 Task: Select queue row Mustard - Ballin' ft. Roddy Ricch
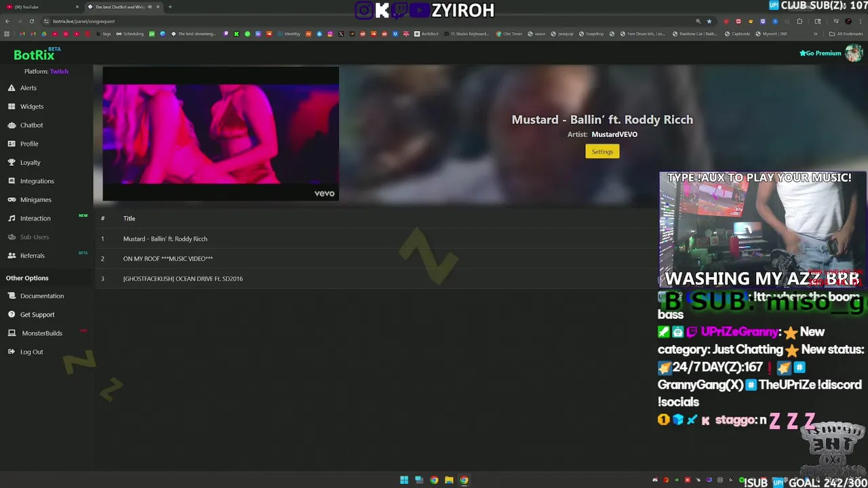point(376,239)
